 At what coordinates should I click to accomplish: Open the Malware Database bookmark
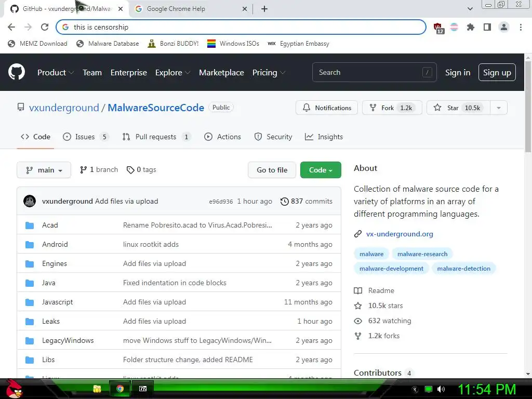108,44
